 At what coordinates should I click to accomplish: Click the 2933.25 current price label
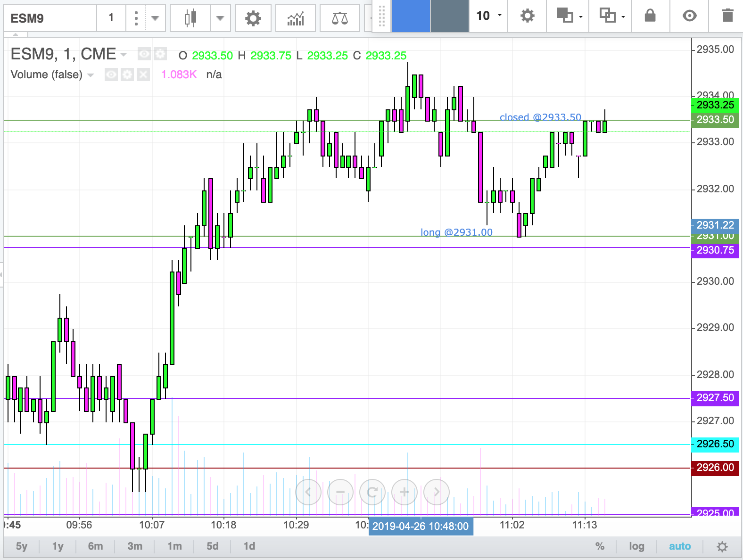click(715, 105)
